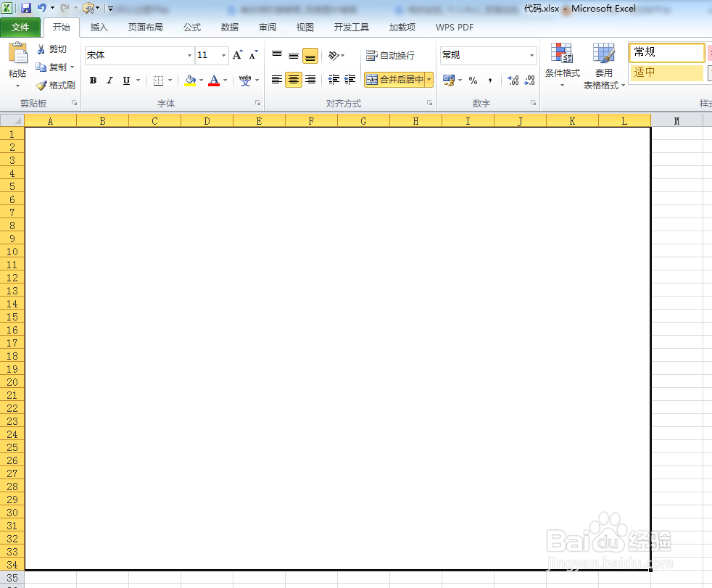Viewport: 712px width, 588px height.
Task: Switch to the 开发工具 Developer tab
Action: point(352,28)
